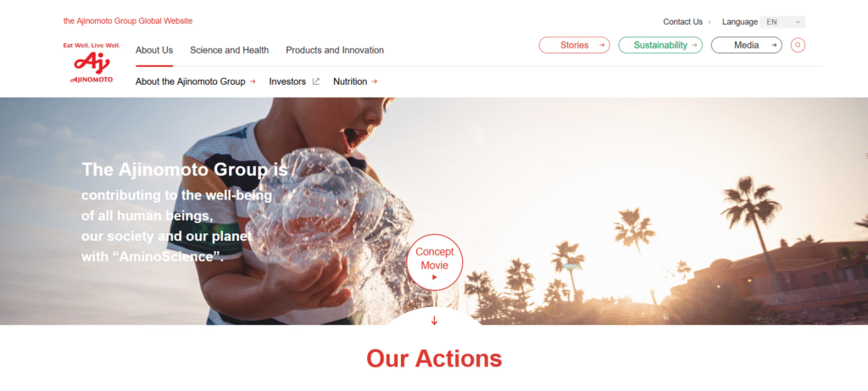Click the arrow next to Nutrition
This screenshot has height=391, width=868.
375,81
